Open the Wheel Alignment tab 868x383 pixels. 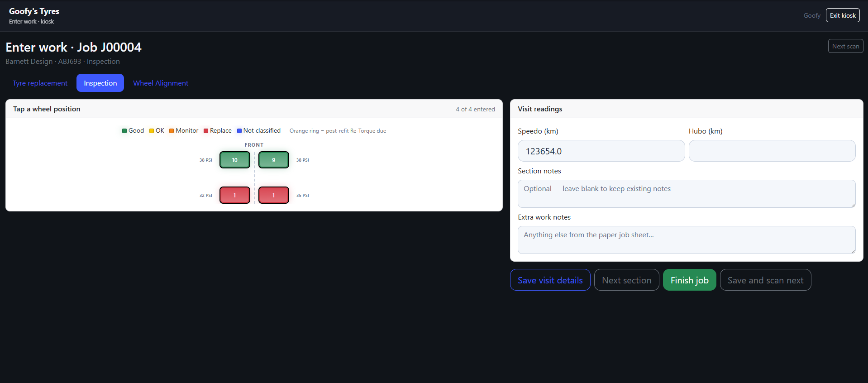(161, 83)
